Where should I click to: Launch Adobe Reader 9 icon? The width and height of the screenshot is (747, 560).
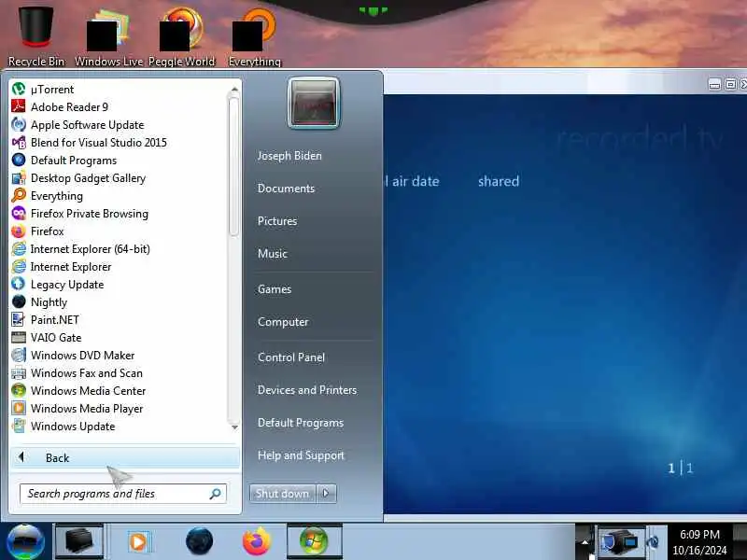[x=19, y=106]
